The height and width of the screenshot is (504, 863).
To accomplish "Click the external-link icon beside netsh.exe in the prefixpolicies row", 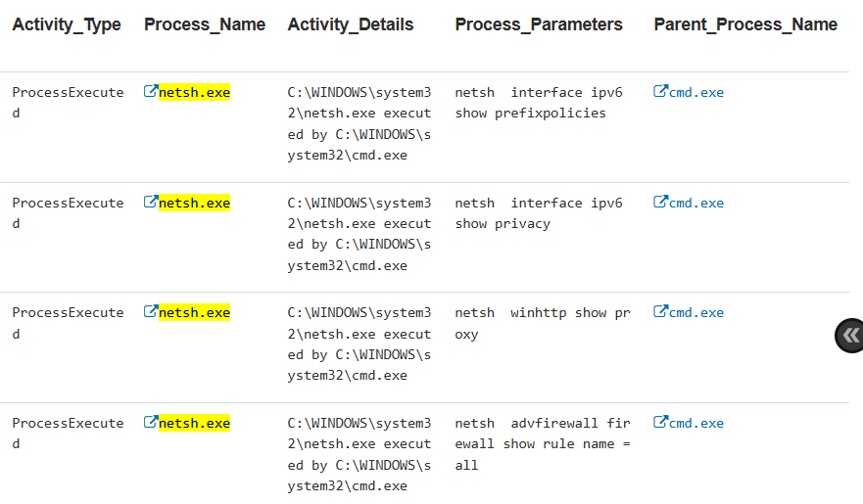I will 151,92.
